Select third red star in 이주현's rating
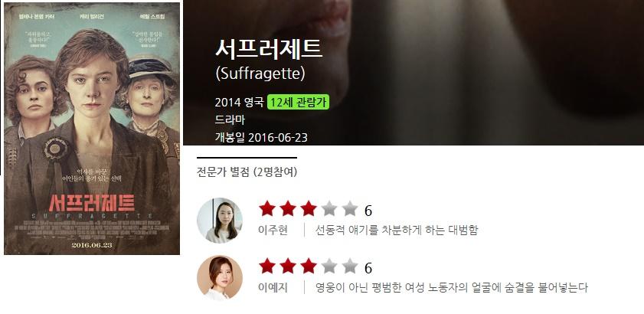Viewport: 644px width, 314px height. click(309, 209)
